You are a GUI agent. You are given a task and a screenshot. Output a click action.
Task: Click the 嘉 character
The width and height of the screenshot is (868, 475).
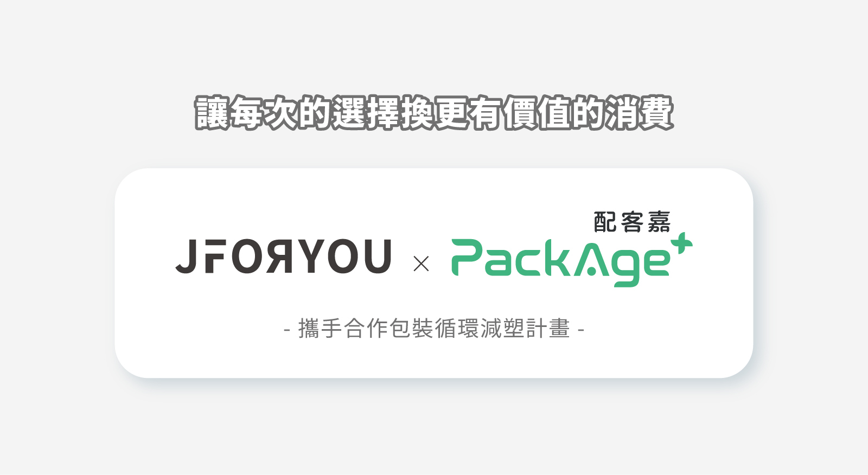tap(659, 222)
